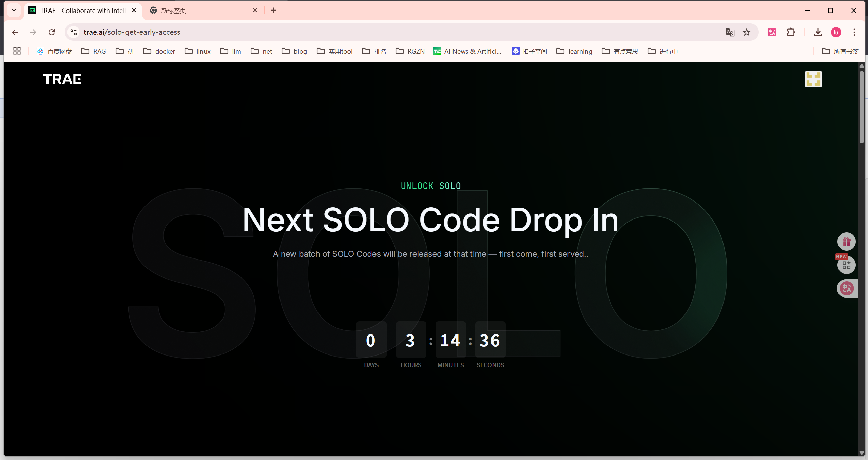Open the Chrome profile avatar
This screenshot has width=868, height=460.
[x=836, y=32]
